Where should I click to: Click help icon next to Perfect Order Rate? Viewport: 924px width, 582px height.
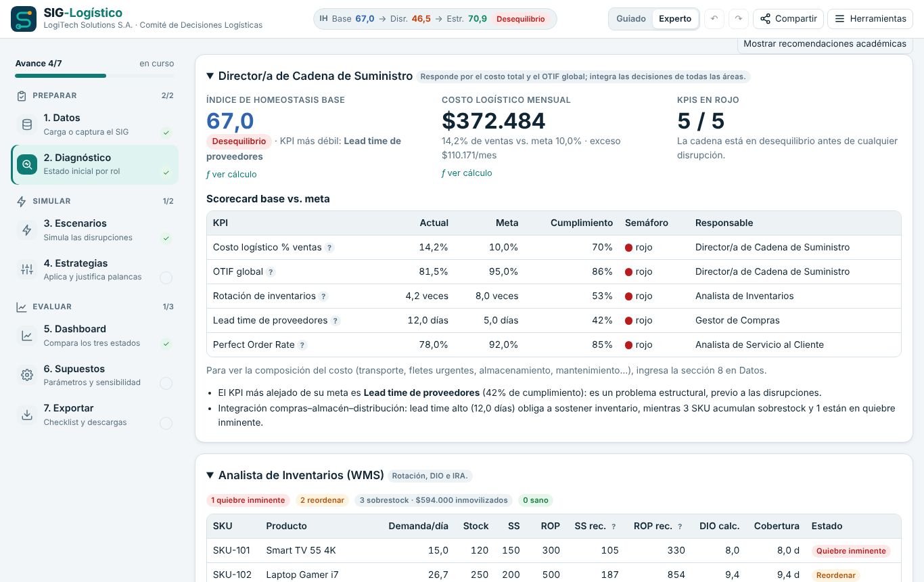point(302,345)
